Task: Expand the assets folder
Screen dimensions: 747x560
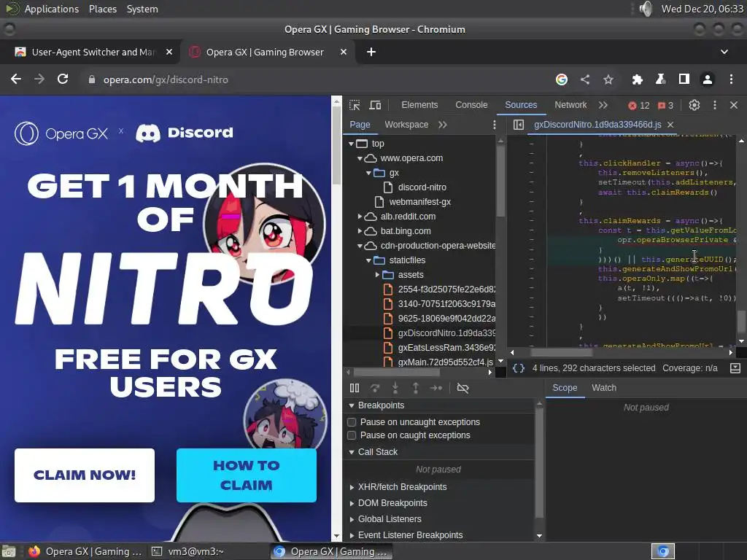Action: pos(377,275)
